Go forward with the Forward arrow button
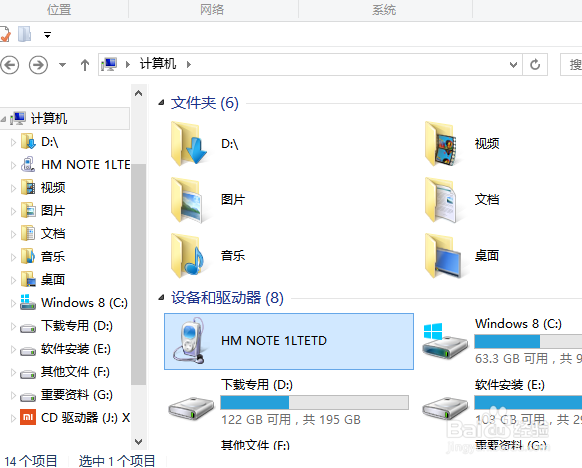This screenshot has height=468, width=582. pos(38,65)
